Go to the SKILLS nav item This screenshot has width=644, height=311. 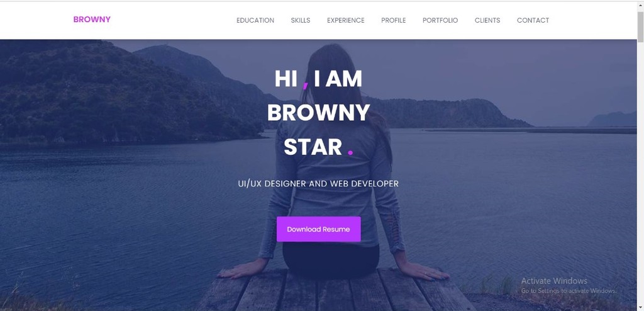pos(300,20)
